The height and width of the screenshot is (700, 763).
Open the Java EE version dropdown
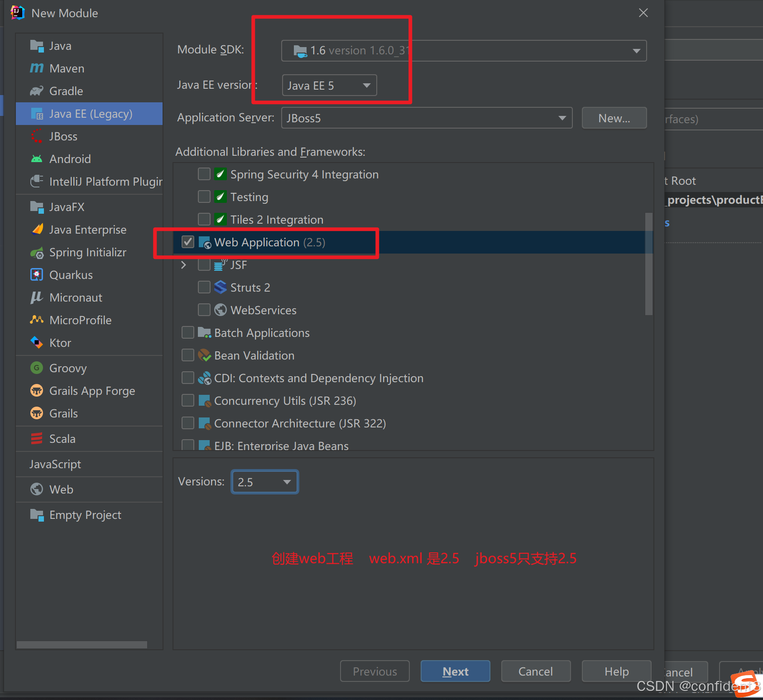point(329,85)
